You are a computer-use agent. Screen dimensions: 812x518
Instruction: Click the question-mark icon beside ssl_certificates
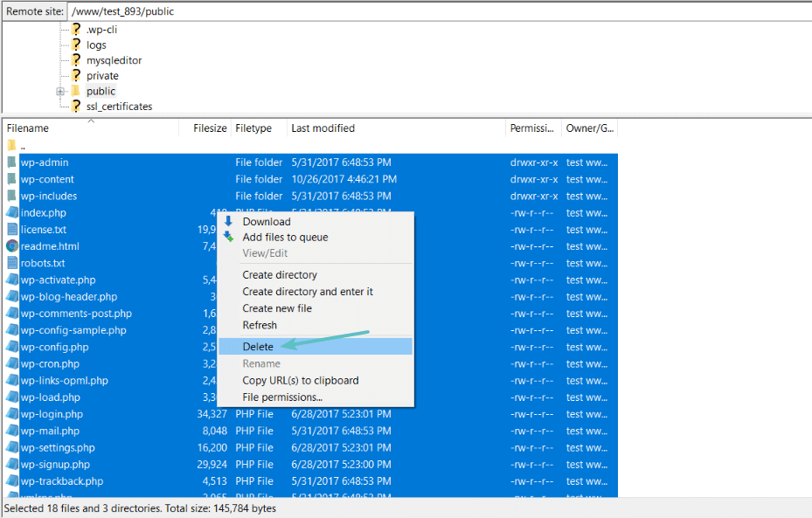(x=75, y=107)
